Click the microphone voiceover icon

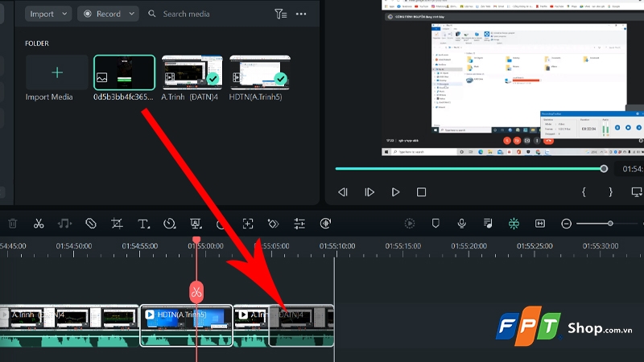click(x=461, y=224)
